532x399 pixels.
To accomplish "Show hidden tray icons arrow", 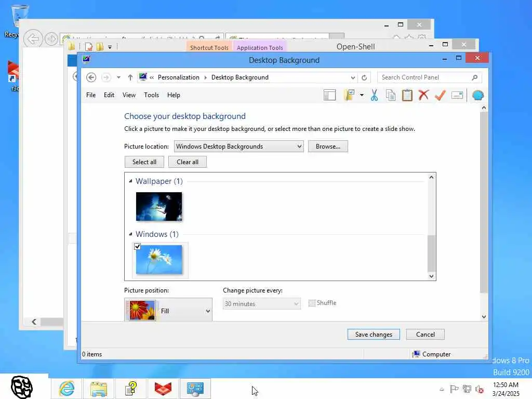I will [x=442, y=389].
